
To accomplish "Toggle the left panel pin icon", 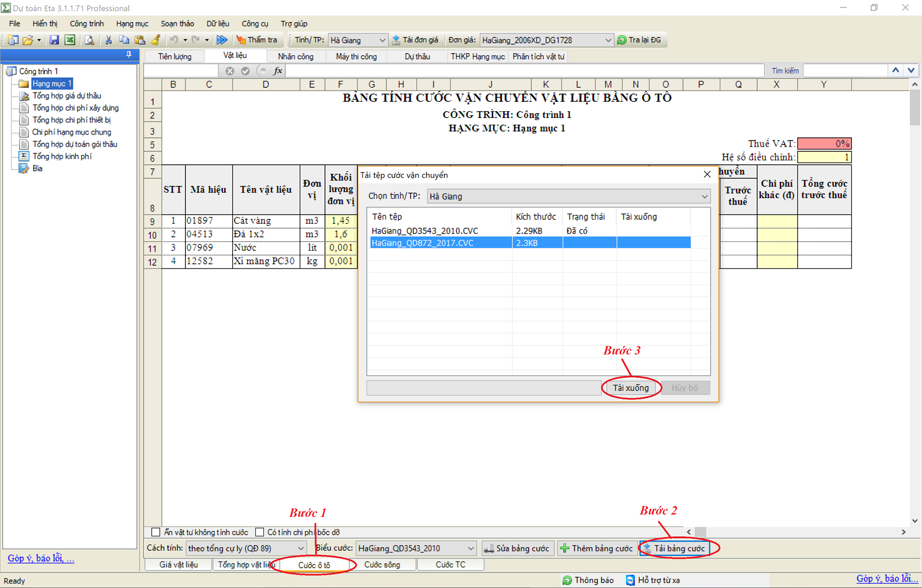I will coord(129,54).
